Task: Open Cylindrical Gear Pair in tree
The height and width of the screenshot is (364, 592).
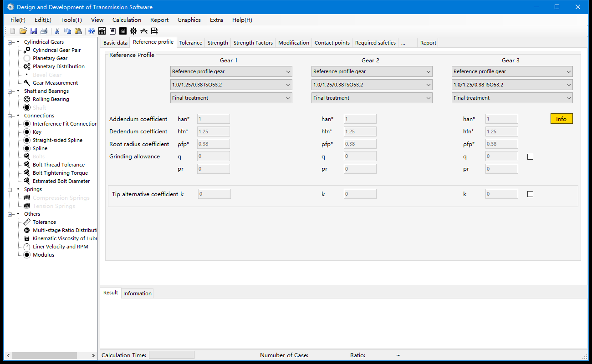Action: [x=56, y=50]
